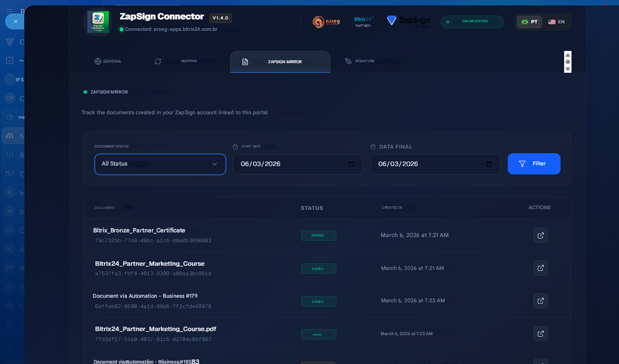Open the Bitrix_Bronze_Partner_Certificate external link icon
The image size is (619, 364).
[540, 235]
